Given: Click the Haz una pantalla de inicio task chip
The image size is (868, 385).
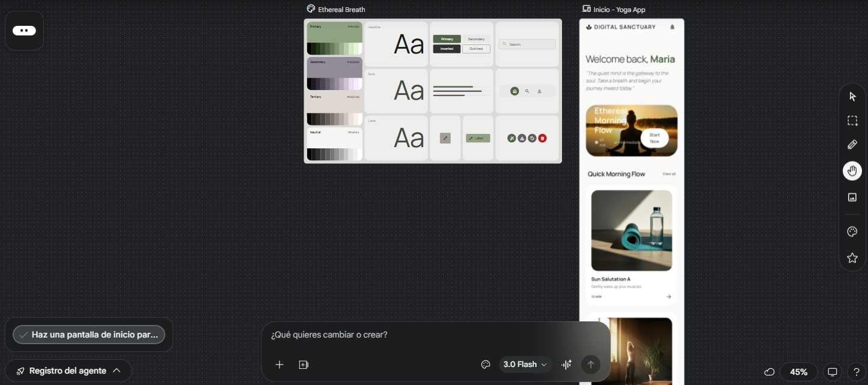Looking at the screenshot, I should [x=89, y=335].
